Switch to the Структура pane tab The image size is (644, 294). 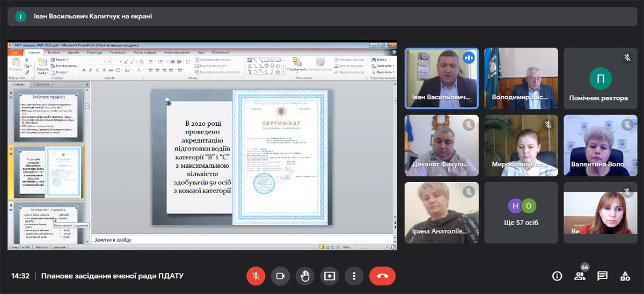coord(41,84)
